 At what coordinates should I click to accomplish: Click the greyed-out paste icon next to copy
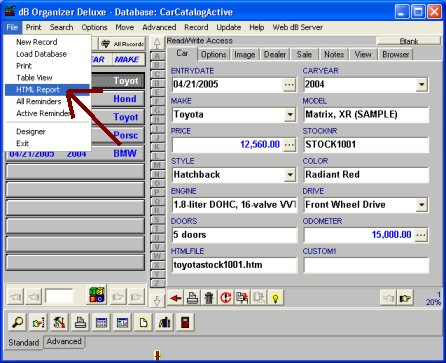(259, 298)
